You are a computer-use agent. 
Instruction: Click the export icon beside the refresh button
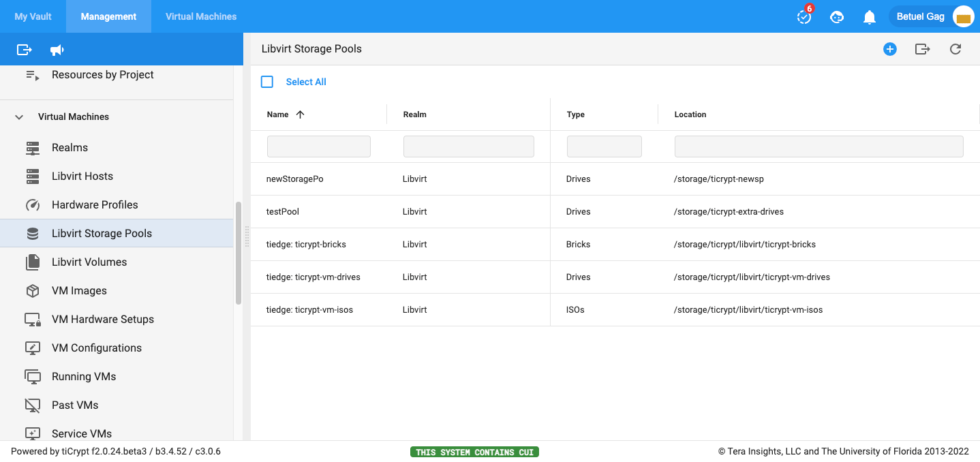[x=922, y=49]
